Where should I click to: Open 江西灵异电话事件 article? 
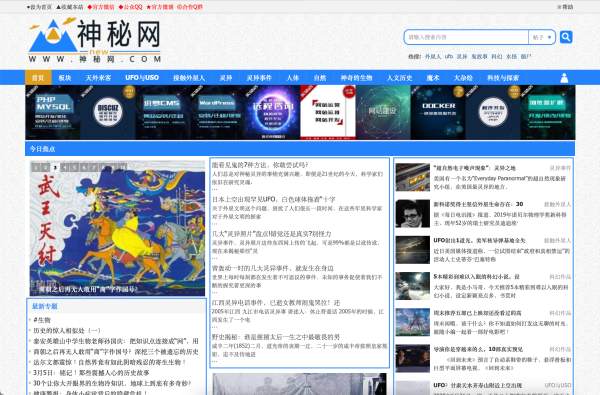click(276, 303)
